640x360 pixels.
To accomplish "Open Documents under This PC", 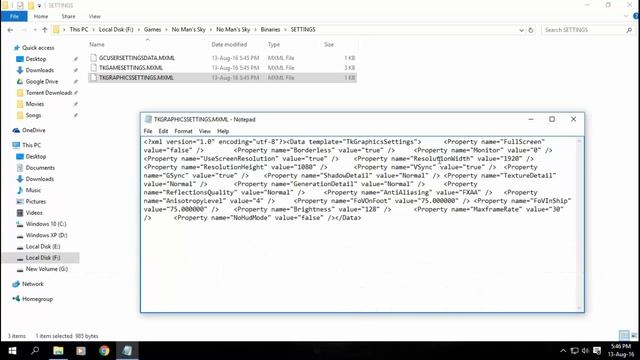I will click(40, 168).
